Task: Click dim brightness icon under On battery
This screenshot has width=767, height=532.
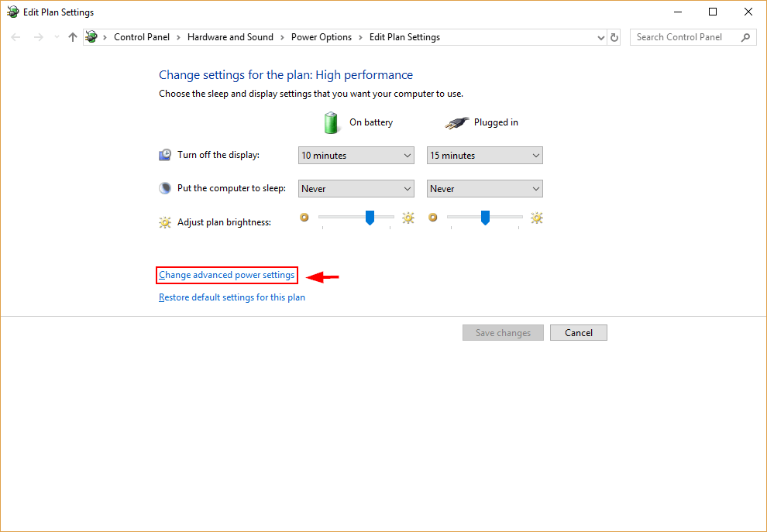Action: click(x=304, y=217)
